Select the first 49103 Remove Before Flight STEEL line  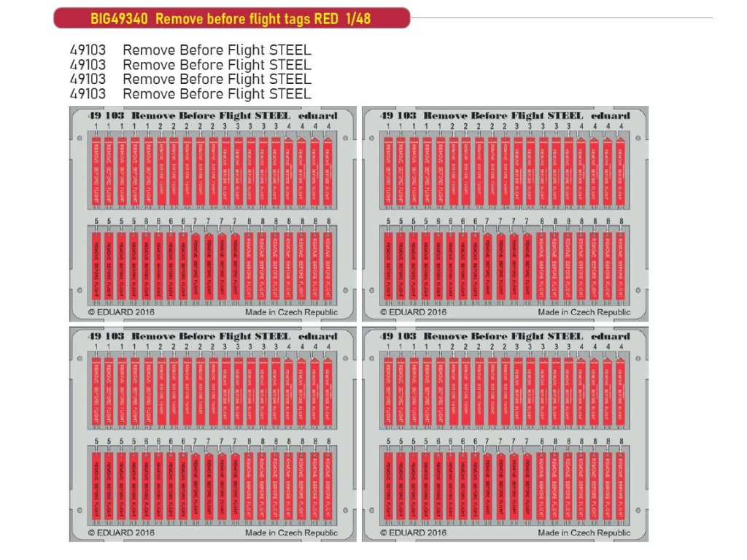click(190, 50)
